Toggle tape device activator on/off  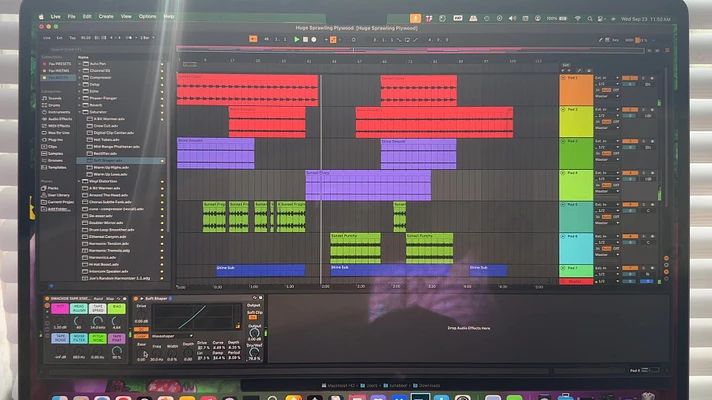coord(47,299)
